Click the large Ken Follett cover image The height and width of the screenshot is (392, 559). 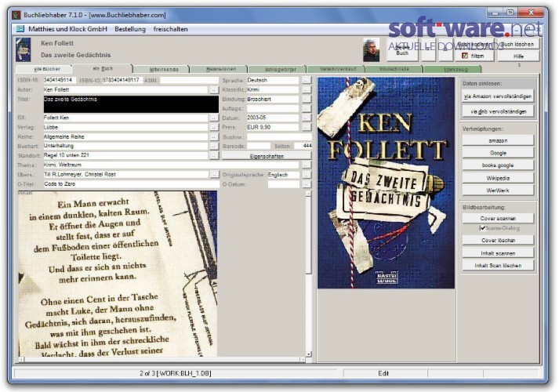pyautogui.click(x=386, y=183)
